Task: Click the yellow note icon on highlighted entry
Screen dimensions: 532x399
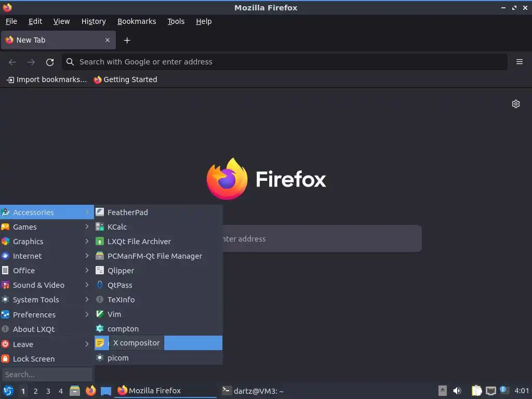Action: click(x=100, y=343)
